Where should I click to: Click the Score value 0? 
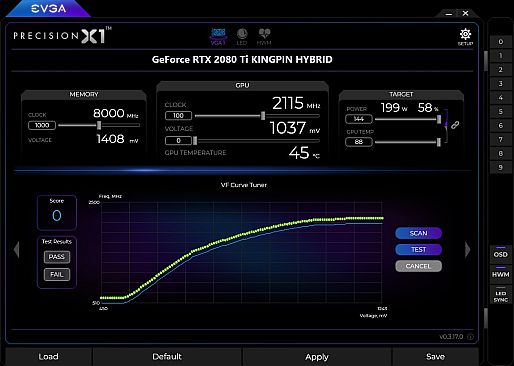point(57,216)
